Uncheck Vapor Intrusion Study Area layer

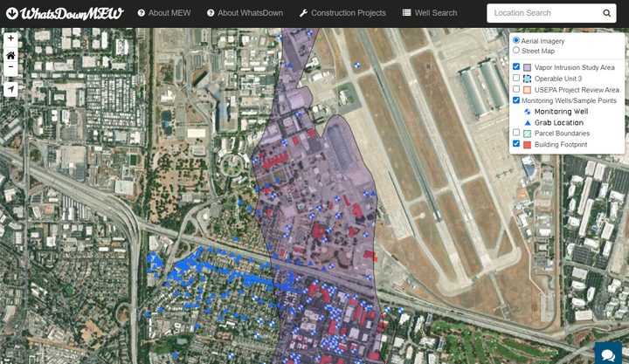(x=516, y=66)
